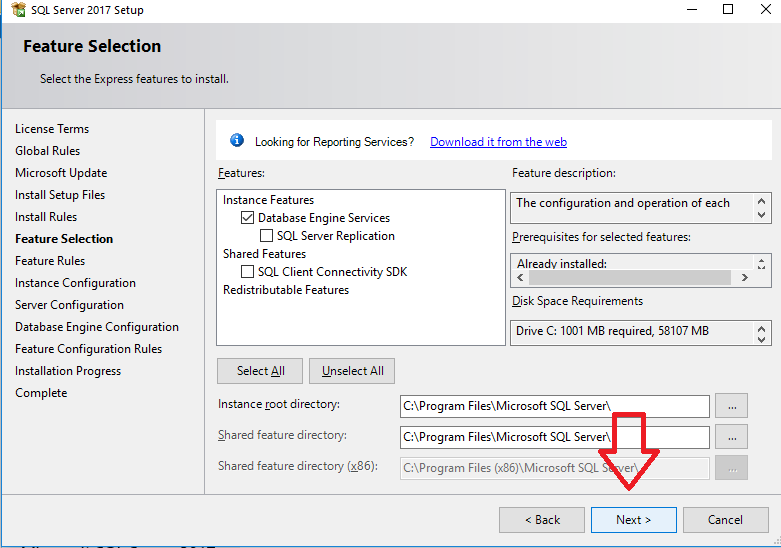Open the Download it from the web link
781x548 pixels.
click(x=498, y=142)
